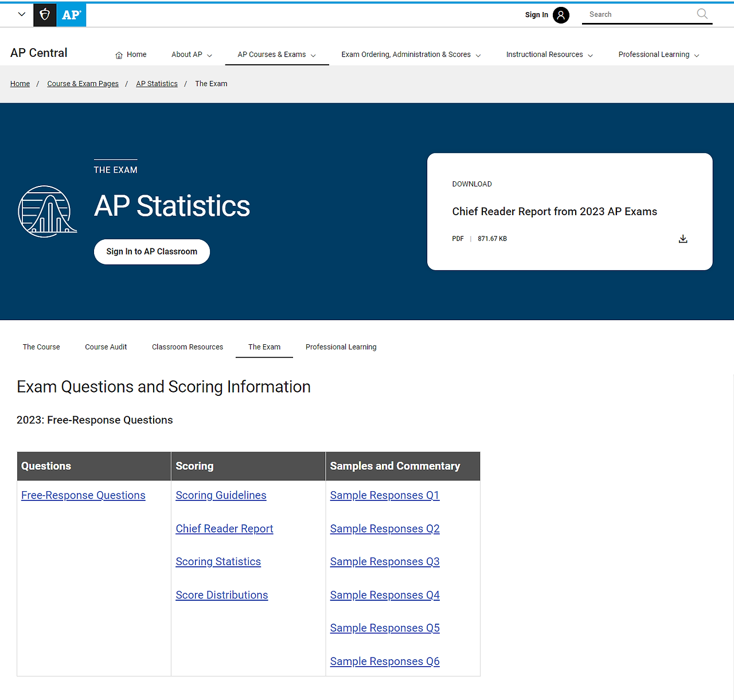This screenshot has width=734, height=700.
Task: Click the Questions column header
Action: pyautogui.click(x=94, y=466)
